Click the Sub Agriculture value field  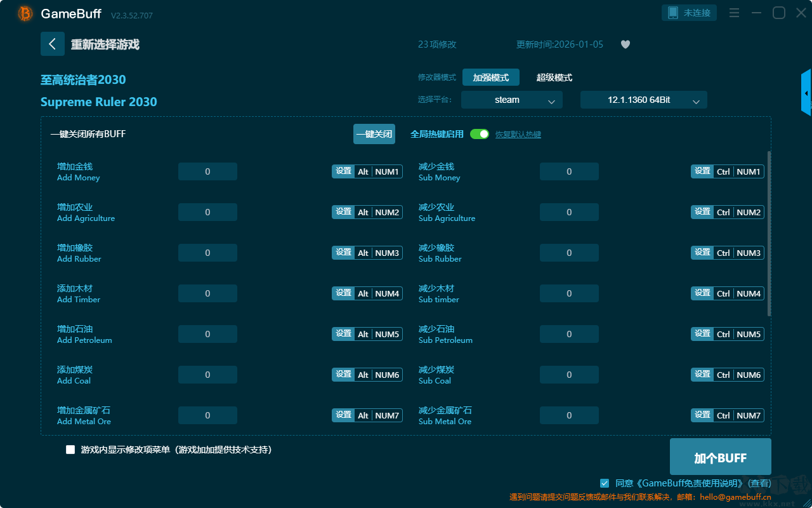click(569, 212)
